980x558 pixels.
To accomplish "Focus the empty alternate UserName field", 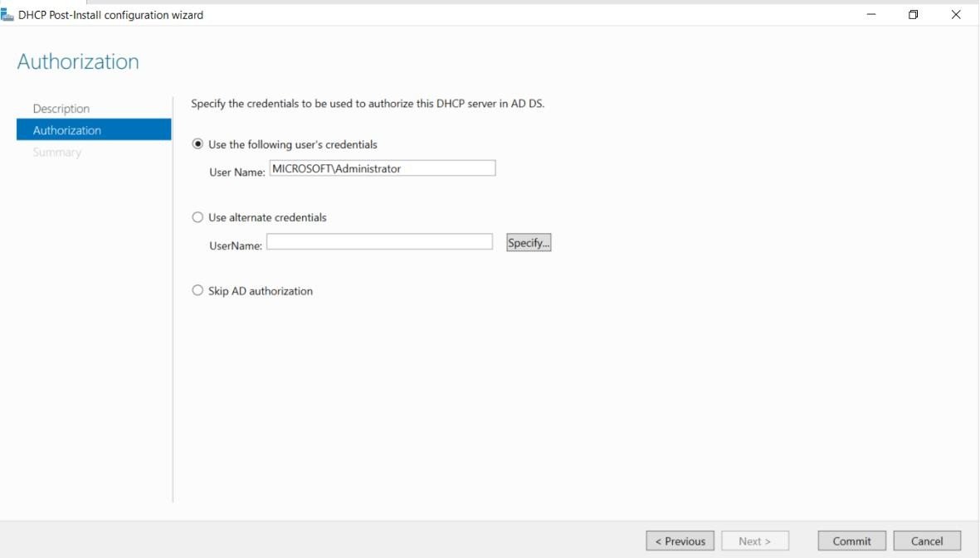I will 379,241.
